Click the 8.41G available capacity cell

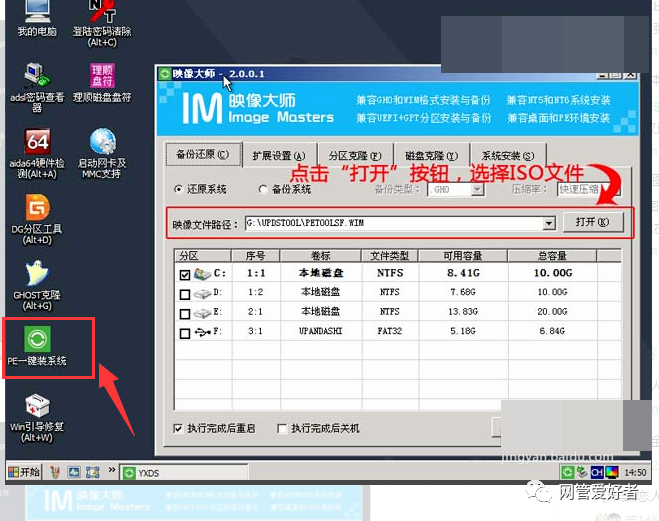pyautogui.click(x=463, y=273)
